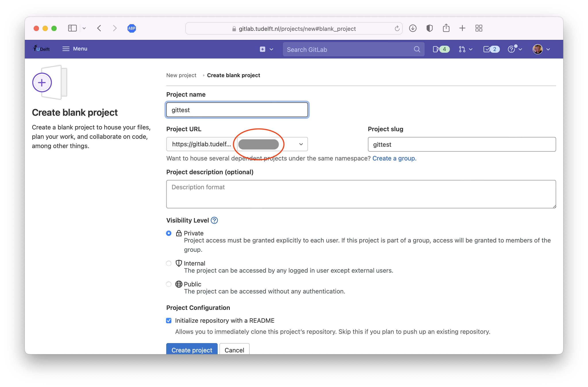Show the tab overview grid icon
The width and height of the screenshot is (588, 387).
tap(479, 28)
